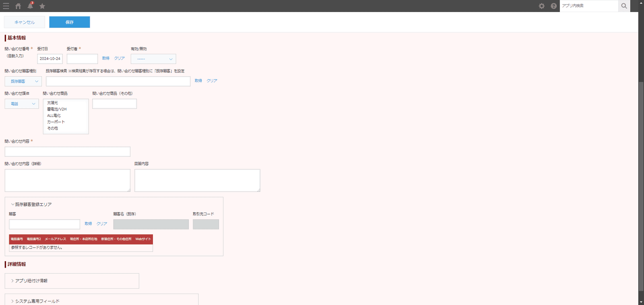This screenshot has width=644, height=305.
Task: Click 取得 next to 既存顧客検索 field
Action: [198, 81]
